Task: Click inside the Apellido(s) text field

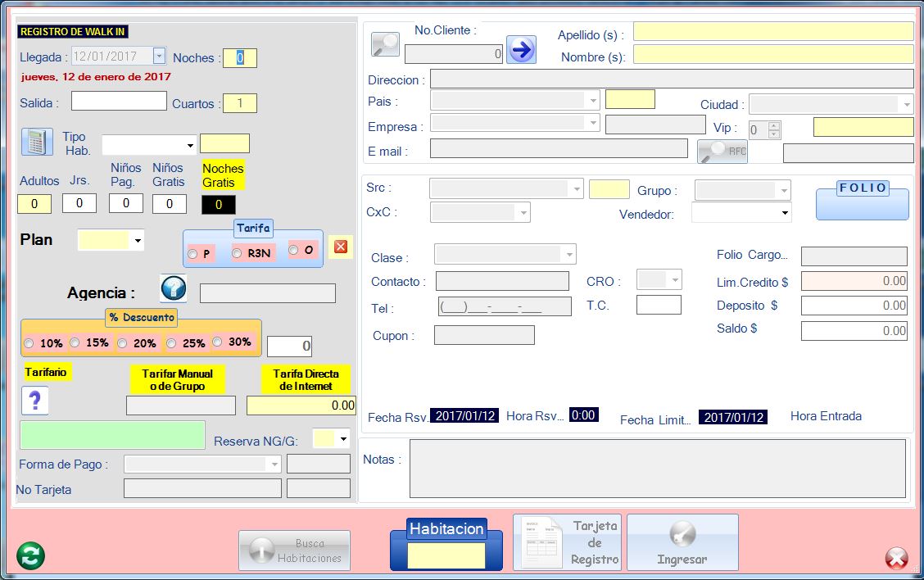Action: [772, 32]
